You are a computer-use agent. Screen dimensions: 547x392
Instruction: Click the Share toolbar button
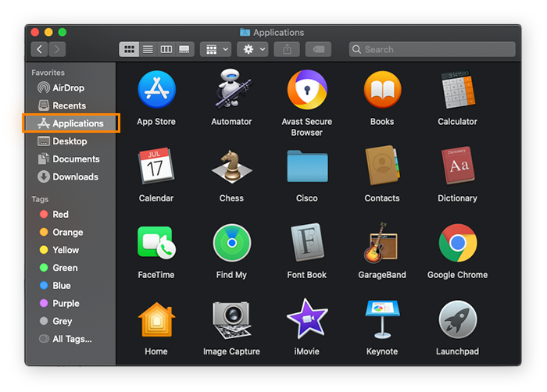tap(287, 49)
